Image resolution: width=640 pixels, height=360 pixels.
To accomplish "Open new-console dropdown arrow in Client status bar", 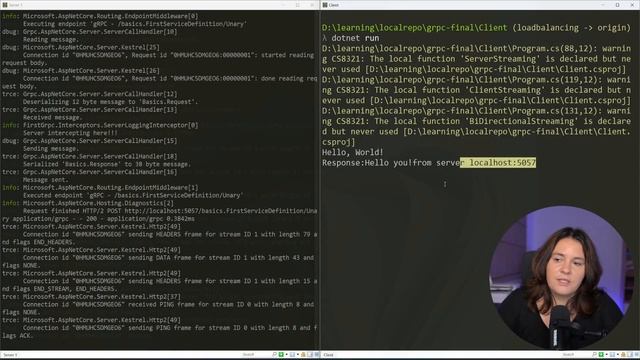I will point(606,355).
